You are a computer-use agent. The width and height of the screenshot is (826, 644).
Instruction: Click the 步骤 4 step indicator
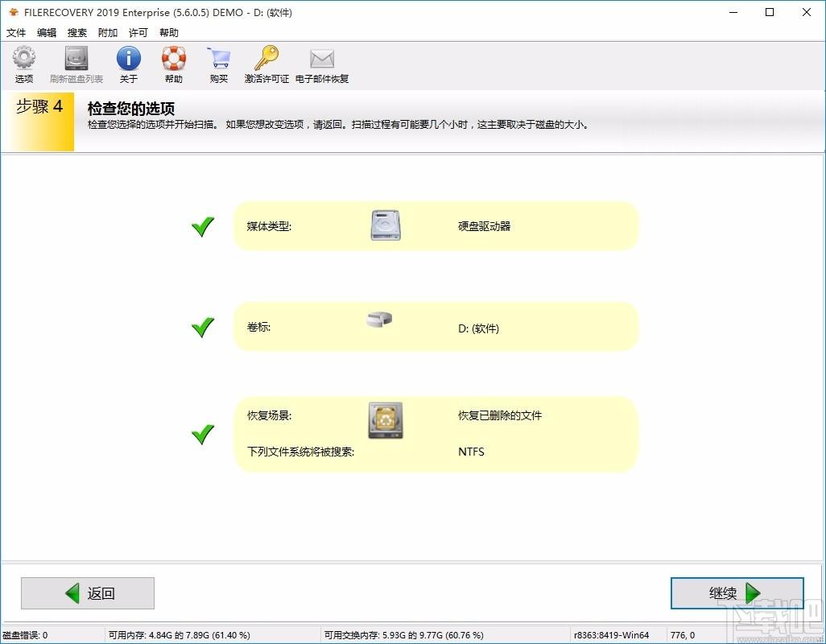(x=39, y=106)
